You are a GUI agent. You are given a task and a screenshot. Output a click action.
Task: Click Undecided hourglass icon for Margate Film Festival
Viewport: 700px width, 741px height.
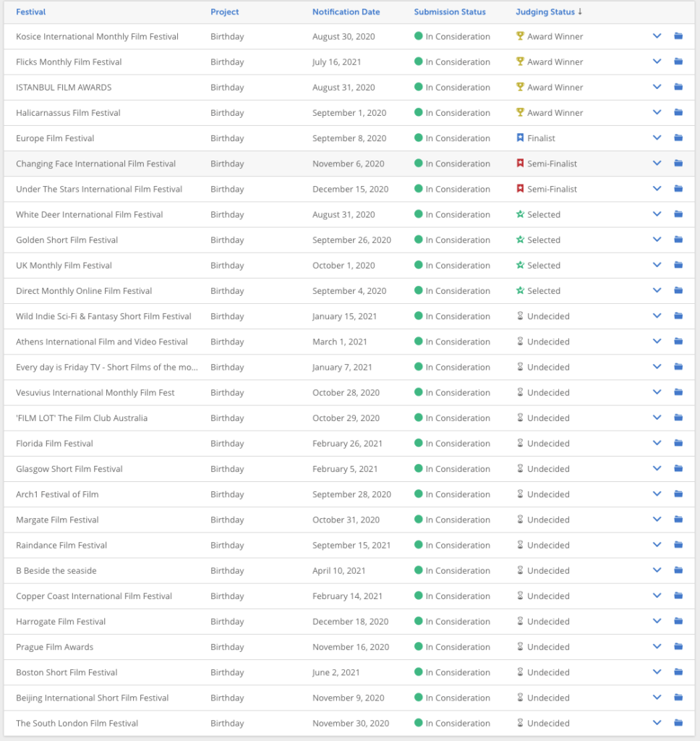click(x=520, y=520)
